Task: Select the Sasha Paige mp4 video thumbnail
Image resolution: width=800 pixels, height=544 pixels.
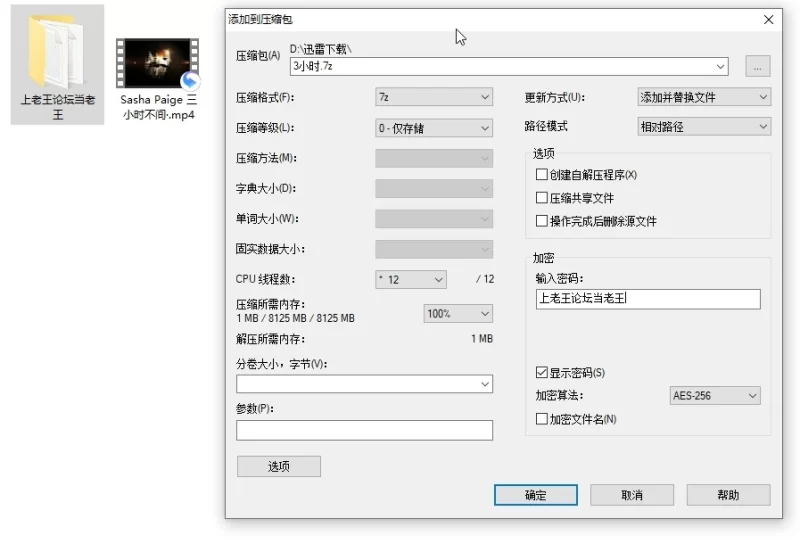Action: (x=157, y=64)
